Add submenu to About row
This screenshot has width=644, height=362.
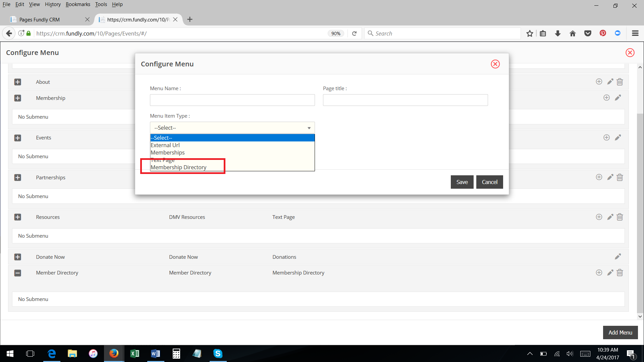point(599,81)
